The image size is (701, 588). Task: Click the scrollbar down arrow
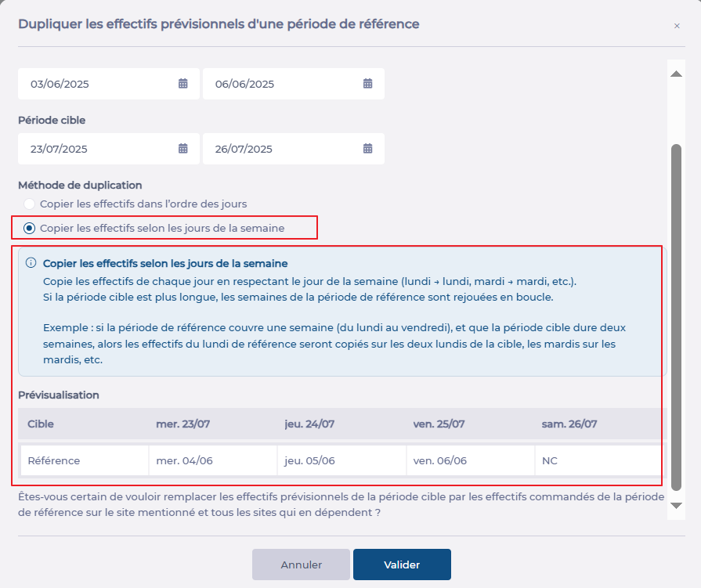click(x=676, y=506)
